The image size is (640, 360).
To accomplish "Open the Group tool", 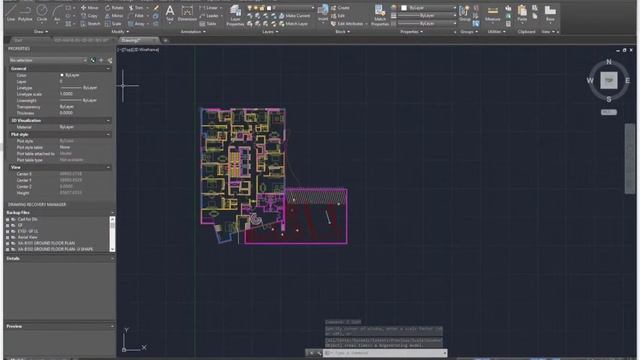I will (464, 13).
